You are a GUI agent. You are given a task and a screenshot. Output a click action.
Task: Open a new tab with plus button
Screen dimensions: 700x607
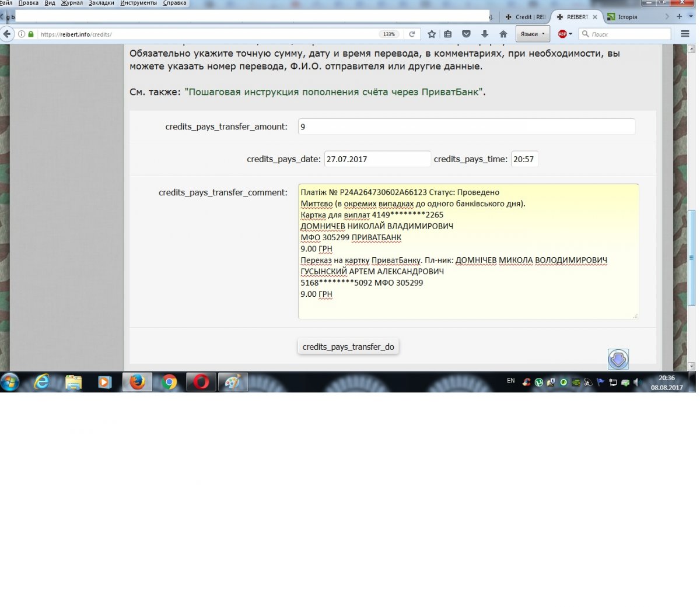coord(679,17)
